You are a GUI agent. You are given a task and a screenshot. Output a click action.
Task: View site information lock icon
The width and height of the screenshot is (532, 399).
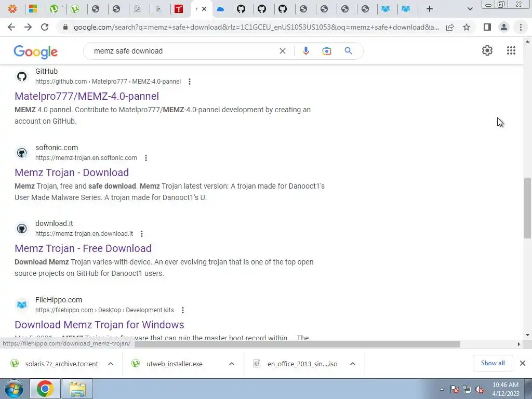click(65, 27)
